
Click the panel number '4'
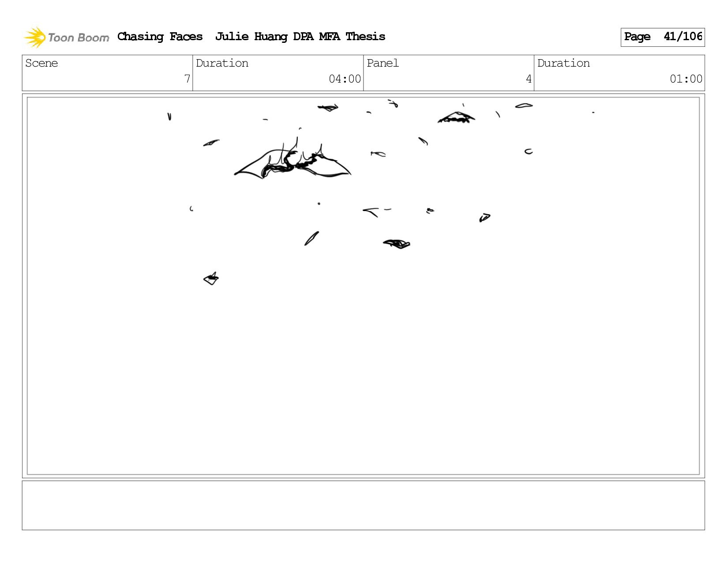click(529, 79)
